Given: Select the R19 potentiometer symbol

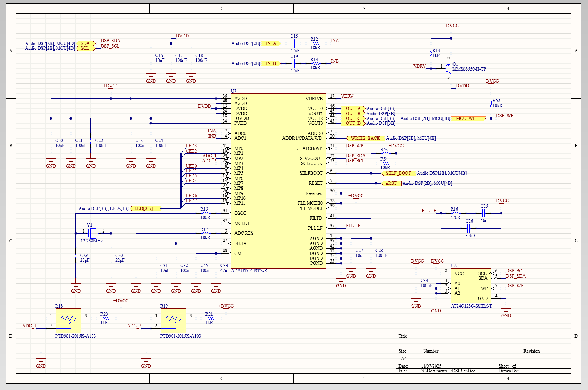Looking at the screenshot, I should pos(173,320).
